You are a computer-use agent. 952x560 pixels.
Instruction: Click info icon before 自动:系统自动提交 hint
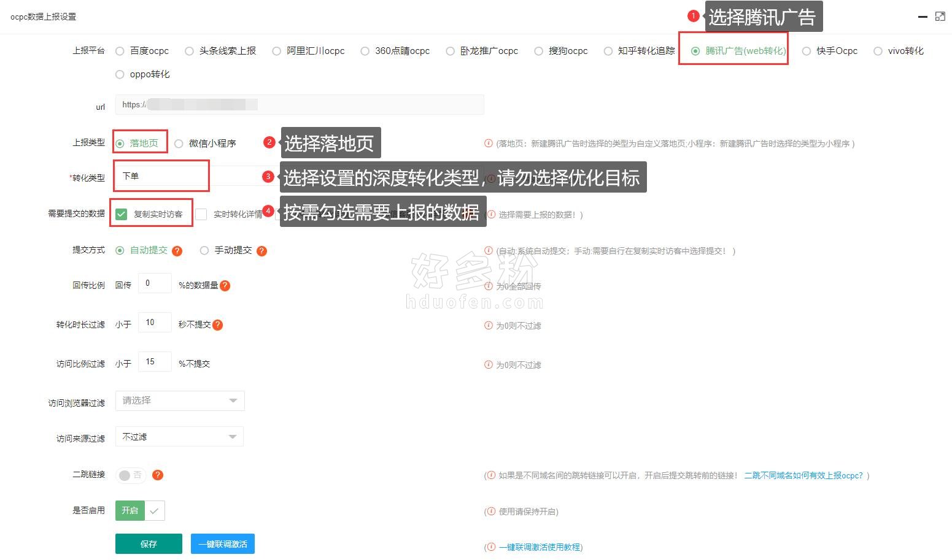[x=489, y=251]
